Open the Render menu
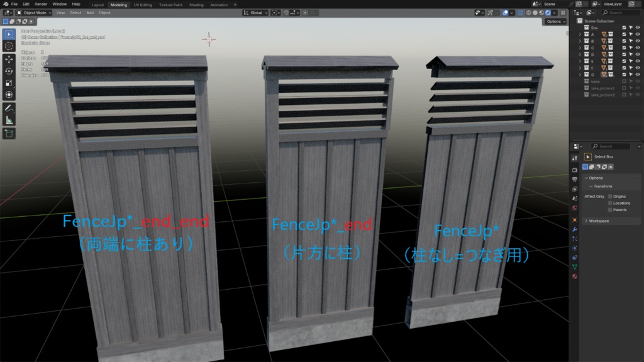The width and height of the screenshot is (644, 362). pos(41,4)
